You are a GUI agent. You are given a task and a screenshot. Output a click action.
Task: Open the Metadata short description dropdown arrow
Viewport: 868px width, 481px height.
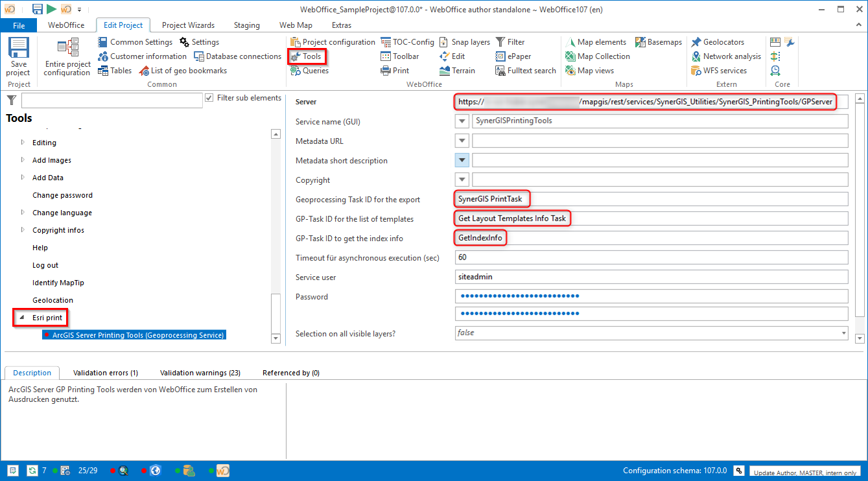[x=462, y=160]
